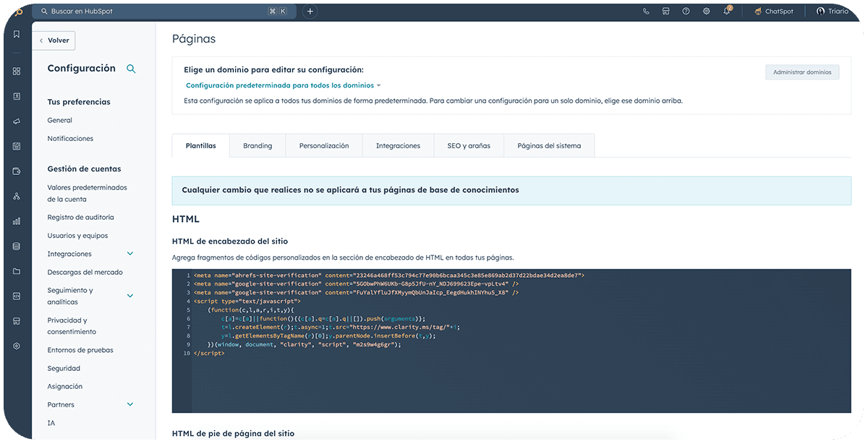Screen dimensions: 868x444
Task: Open the Data management database icon
Action: click(x=17, y=246)
